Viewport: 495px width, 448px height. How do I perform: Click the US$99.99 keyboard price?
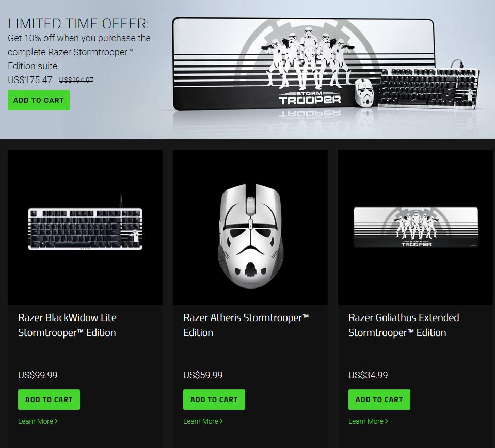pyautogui.click(x=38, y=375)
